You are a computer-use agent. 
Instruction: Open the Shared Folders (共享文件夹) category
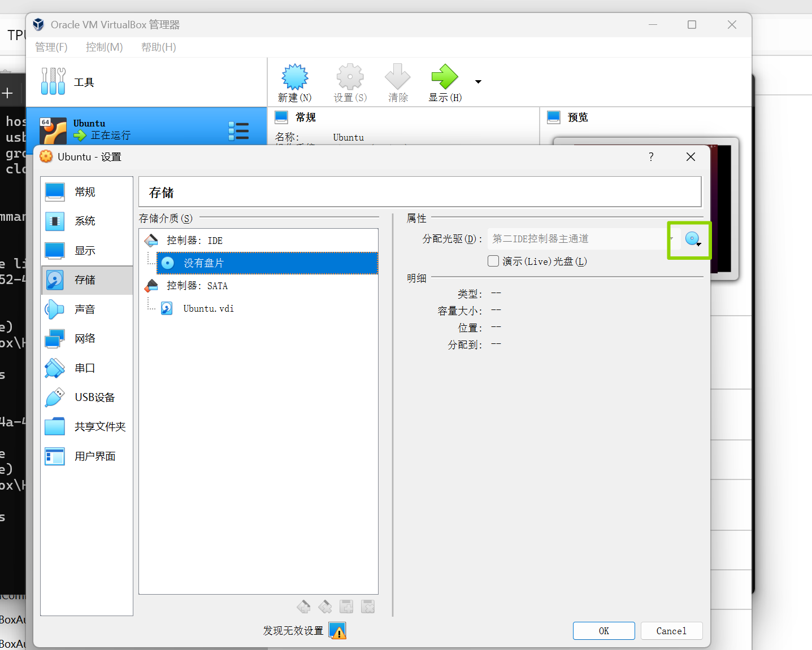click(87, 427)
